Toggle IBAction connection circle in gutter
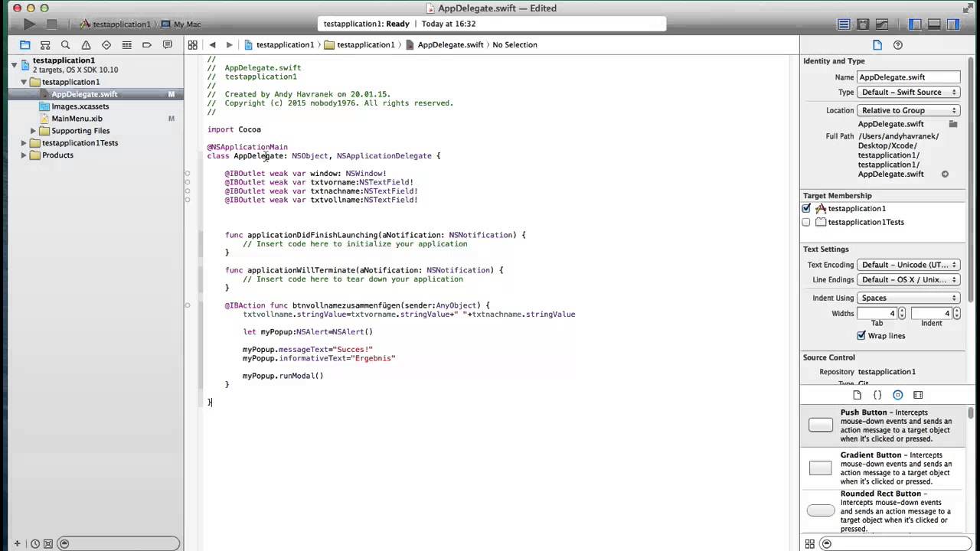980x551 pixels. (x=188, y=305)
